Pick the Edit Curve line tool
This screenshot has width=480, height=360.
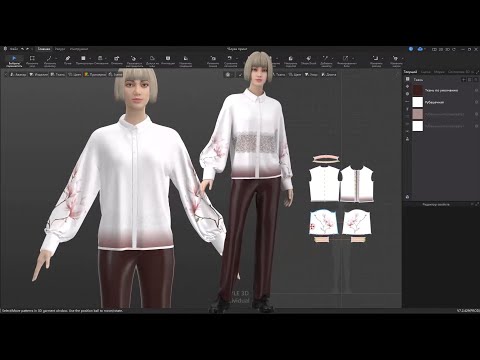click(x=49, y=61)
